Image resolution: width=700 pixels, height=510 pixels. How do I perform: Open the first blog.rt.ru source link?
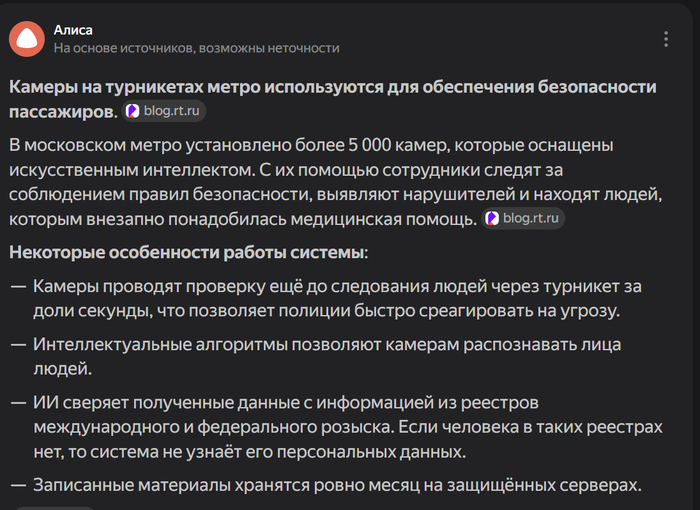(x=164, y=111)
